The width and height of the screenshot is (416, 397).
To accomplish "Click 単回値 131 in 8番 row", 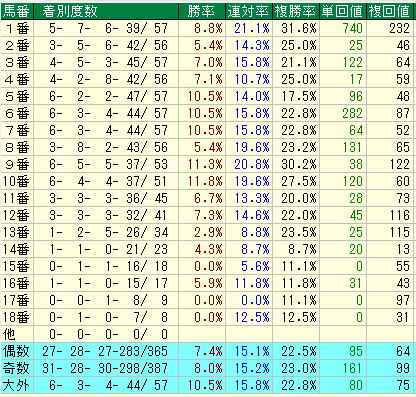I will coord(353,148).
